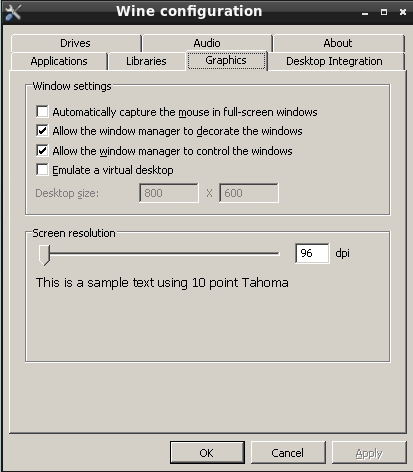
Task: Click the desktop width field showing 800
Action: [169, 193]
